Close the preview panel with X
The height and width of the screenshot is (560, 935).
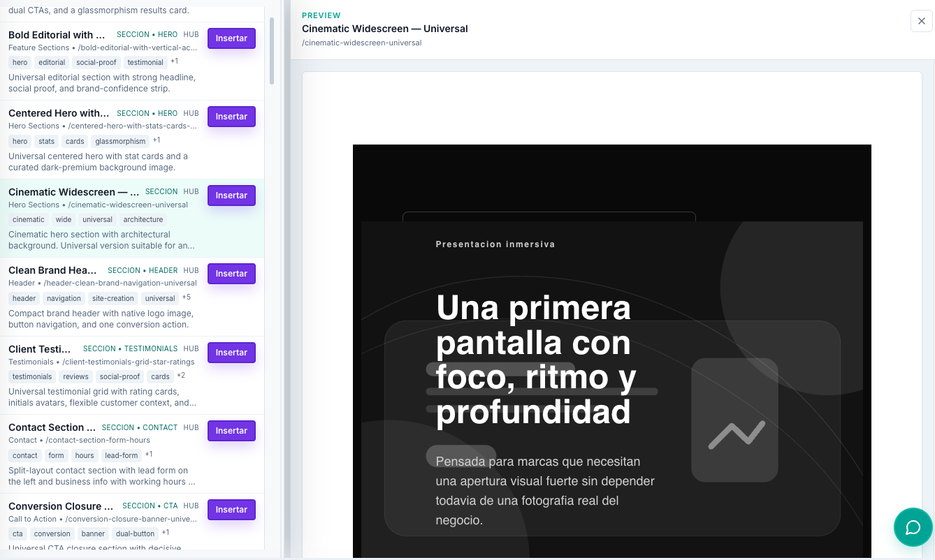click(x=921, y=21)
